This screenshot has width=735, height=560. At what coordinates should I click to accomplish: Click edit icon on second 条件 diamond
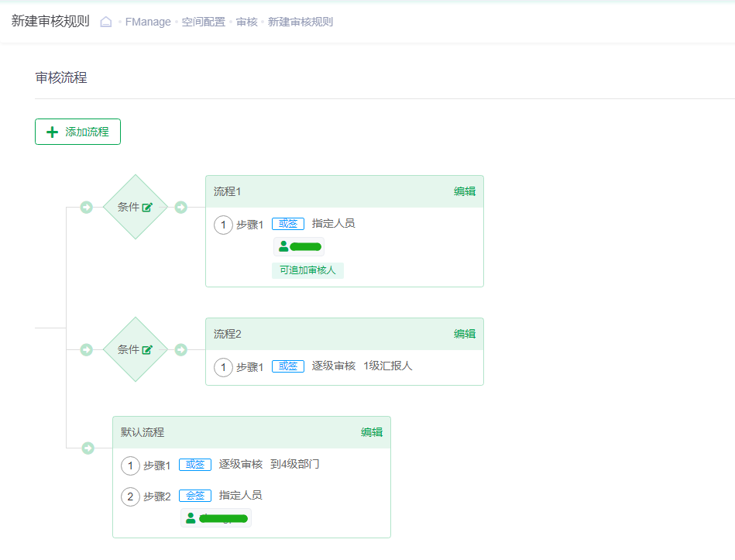pos(147,350)
